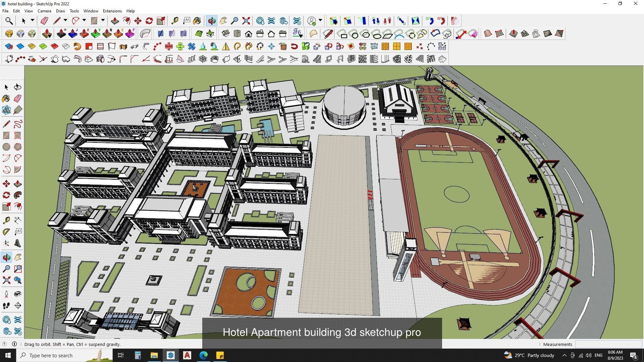Click Round Push Pull icon marked R
644x362 pixels.
[x=84, y=34]
